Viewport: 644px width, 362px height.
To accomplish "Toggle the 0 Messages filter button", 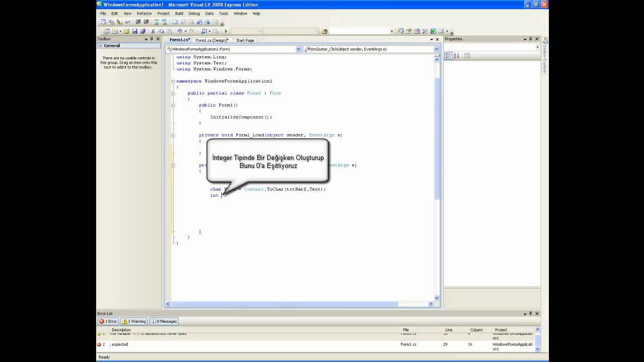I will point(164,321).
